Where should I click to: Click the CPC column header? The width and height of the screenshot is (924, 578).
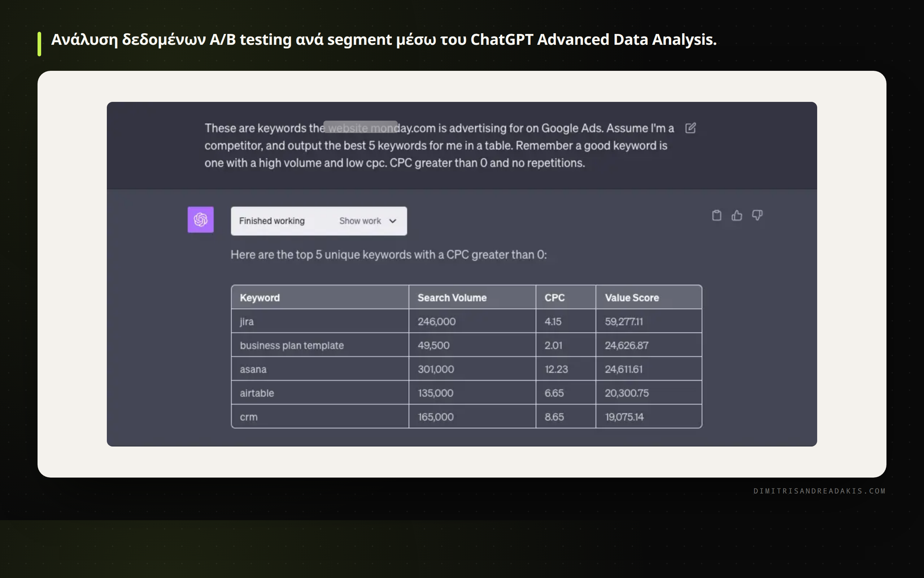click(x=566, y=297)
